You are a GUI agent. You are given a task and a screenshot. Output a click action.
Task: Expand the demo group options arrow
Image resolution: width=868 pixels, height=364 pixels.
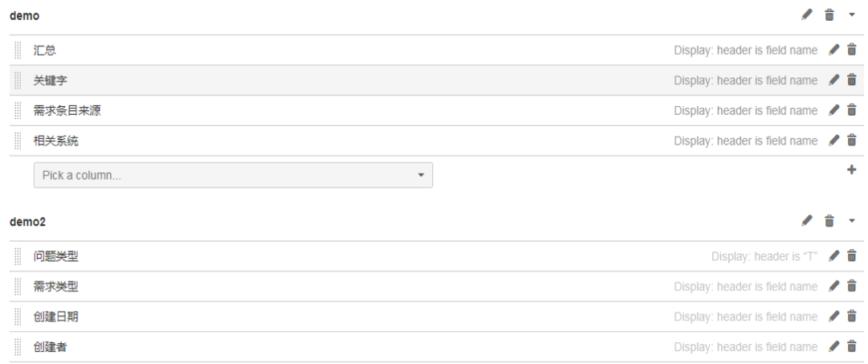pos(852,16)
